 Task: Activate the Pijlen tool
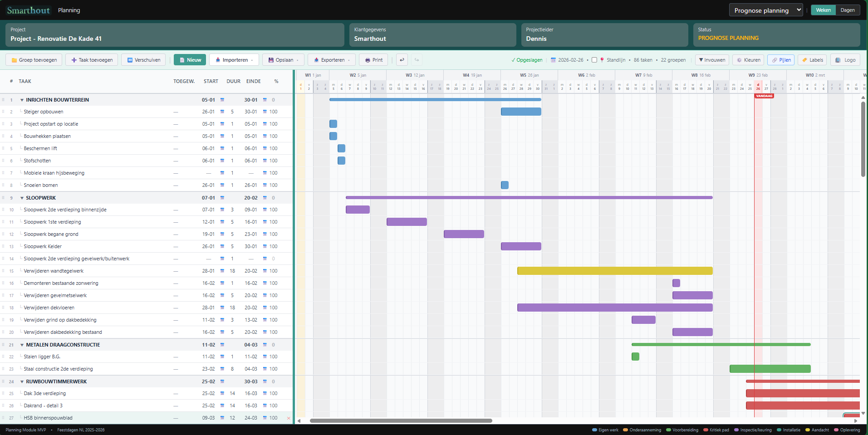(x=780, y=59)
